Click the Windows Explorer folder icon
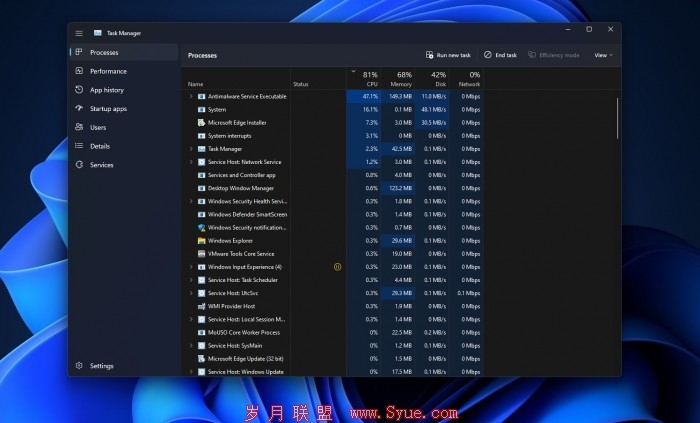Viewport: 700px width, 423px height. point(201,241)
